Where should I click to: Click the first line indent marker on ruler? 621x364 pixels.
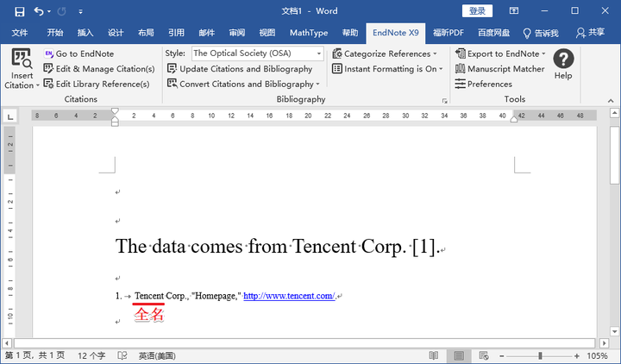[x=115, y=111]
